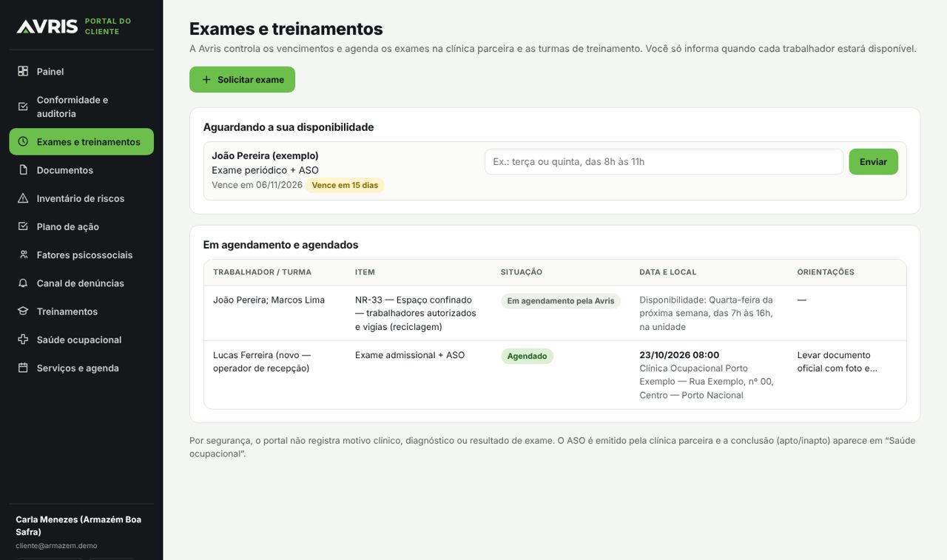
Task: Click the Saúde ocupacional cross icon
Action: 23,340
